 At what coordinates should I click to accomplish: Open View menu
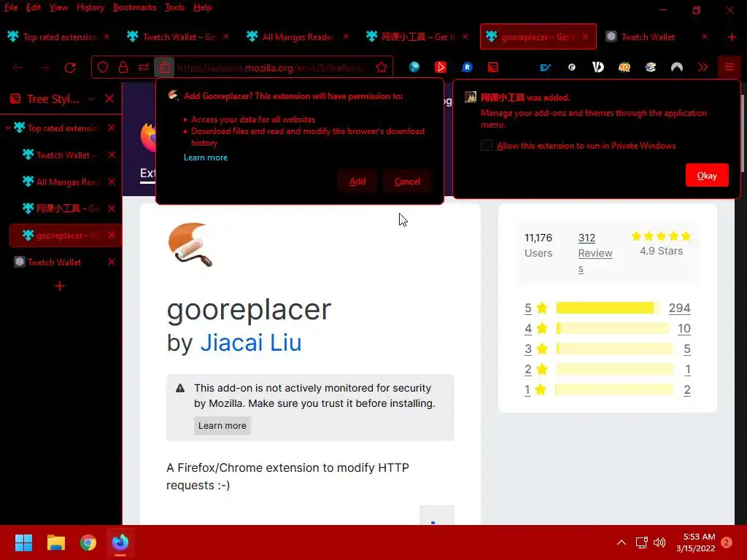(x=58, y=7)
